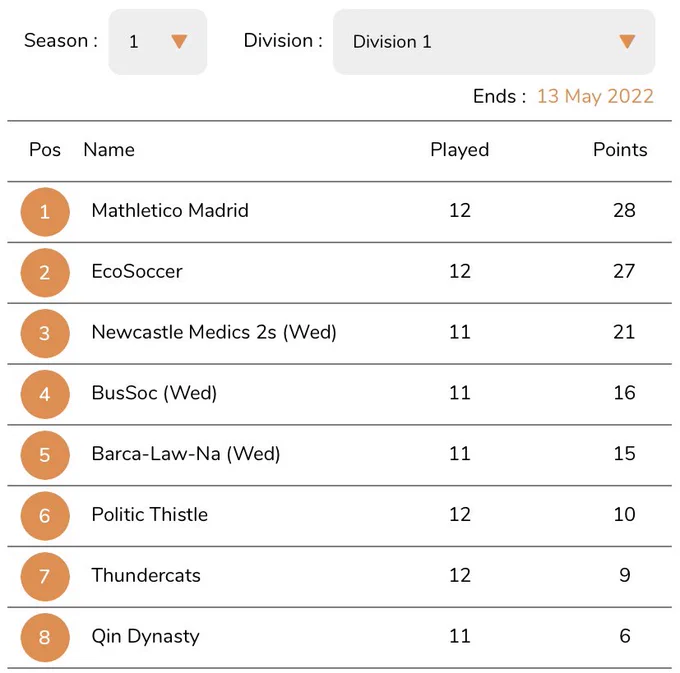Click position 4 orange badge

(x=45, y=394)
